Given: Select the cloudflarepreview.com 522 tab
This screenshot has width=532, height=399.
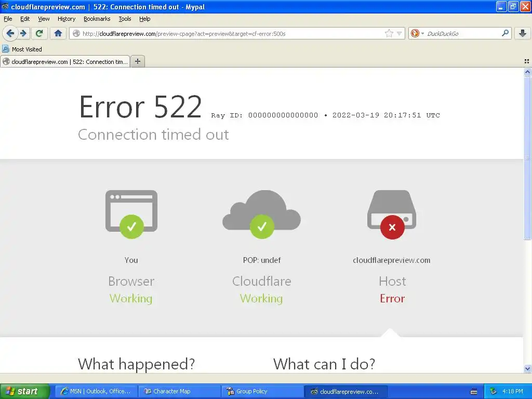Looking at the screenshot, I should pyautogui.click(x=65, y=62).
